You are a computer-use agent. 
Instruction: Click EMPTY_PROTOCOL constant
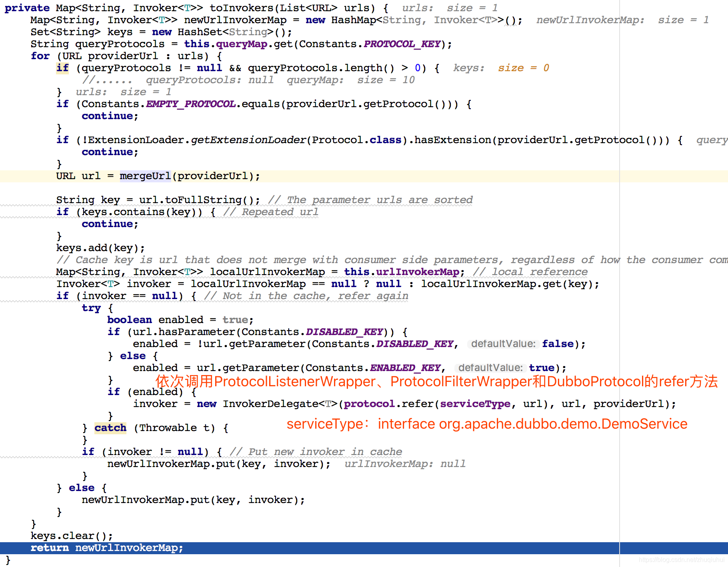coord(190,104)
